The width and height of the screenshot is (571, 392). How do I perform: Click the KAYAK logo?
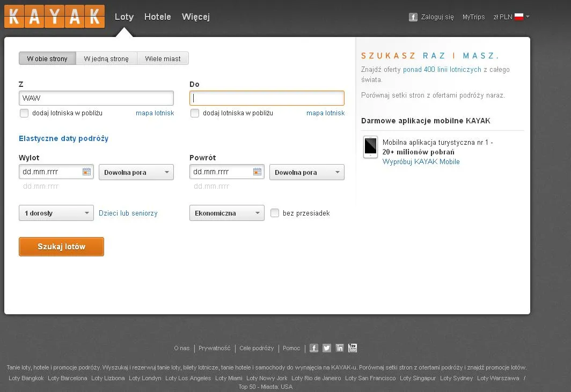point(54,17)
